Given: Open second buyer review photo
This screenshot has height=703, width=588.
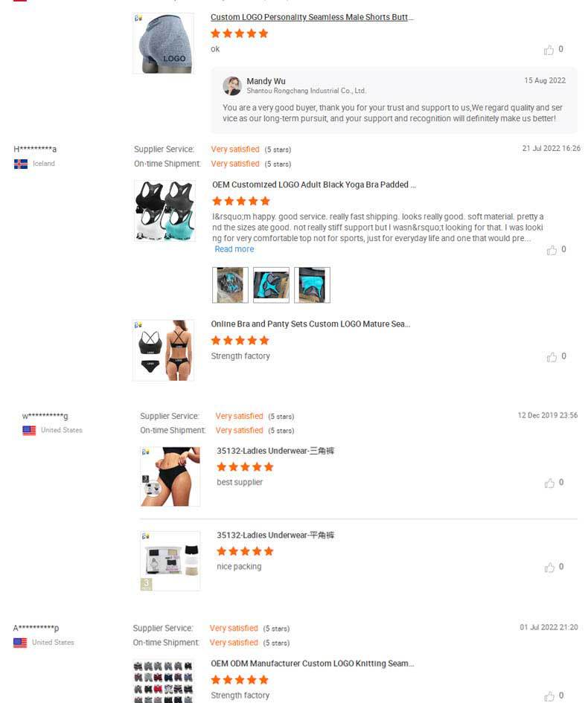Looking at the screenshot, I should pos(272,285).
